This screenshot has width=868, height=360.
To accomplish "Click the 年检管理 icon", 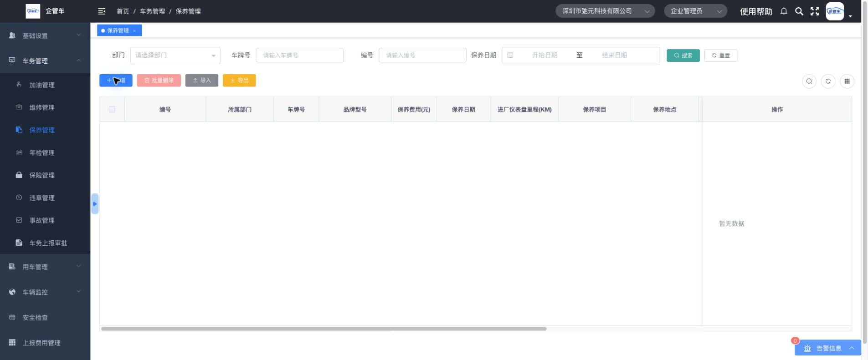I will click(x=19, y=152).
